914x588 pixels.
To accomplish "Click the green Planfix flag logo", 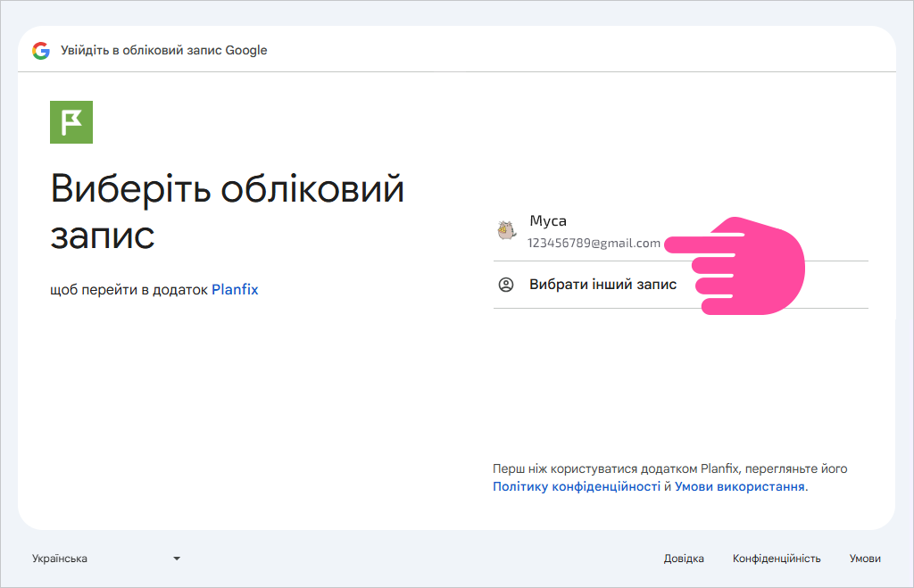I will [71, 122].
